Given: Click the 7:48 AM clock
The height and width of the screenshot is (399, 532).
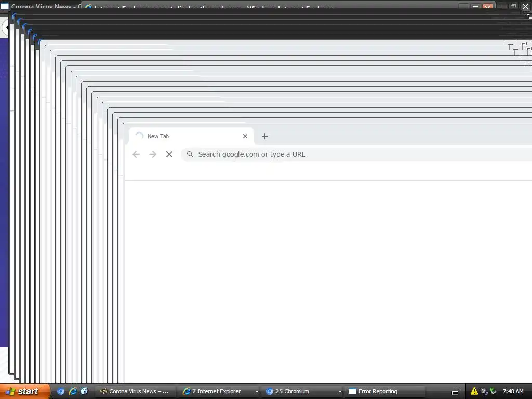Looking at the screenshot, I should [513, 391].
